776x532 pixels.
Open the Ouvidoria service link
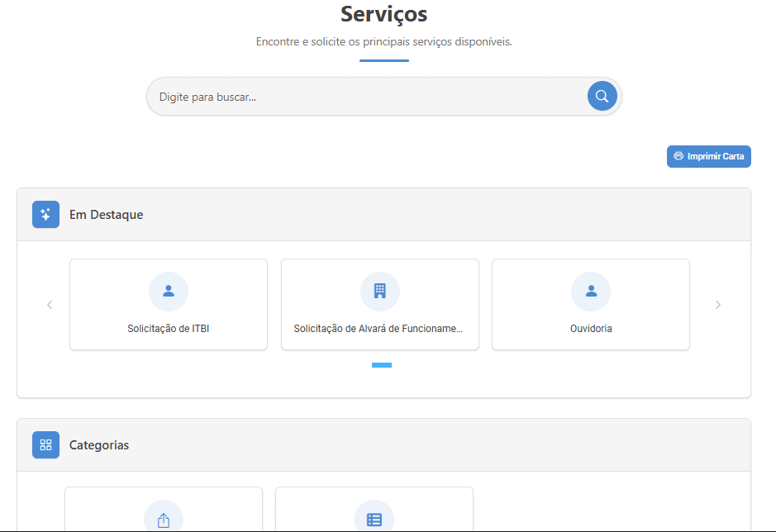tap(591, 329)
